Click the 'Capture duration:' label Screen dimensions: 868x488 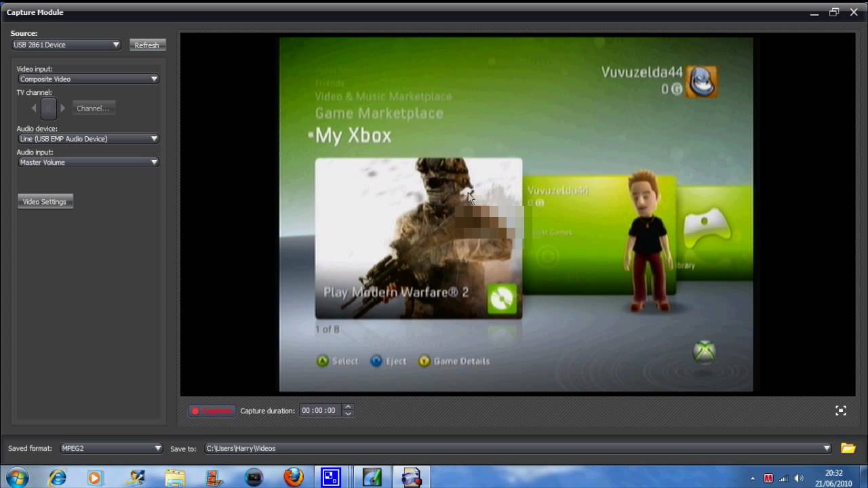(268, 411)
